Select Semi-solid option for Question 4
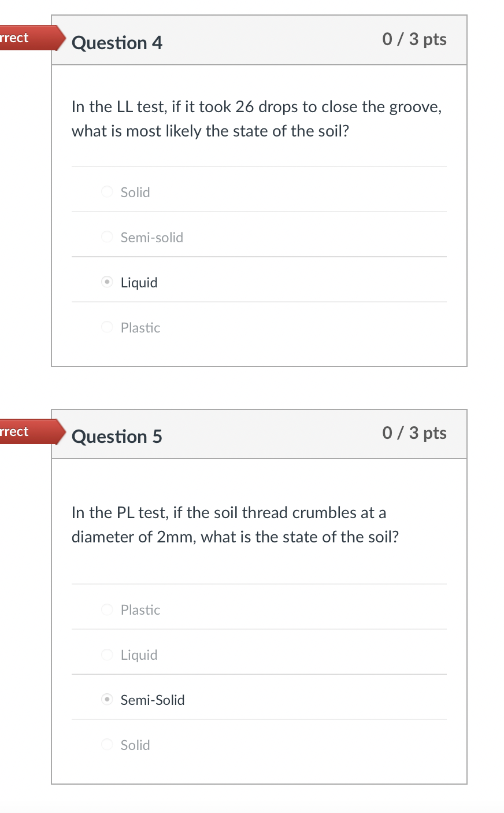Image resolution: width=504 pixels, height=813 pixels. point(107,237)
